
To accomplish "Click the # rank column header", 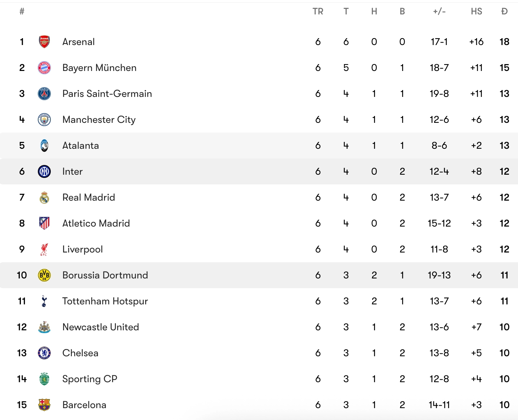I will (x=22, y=12).
